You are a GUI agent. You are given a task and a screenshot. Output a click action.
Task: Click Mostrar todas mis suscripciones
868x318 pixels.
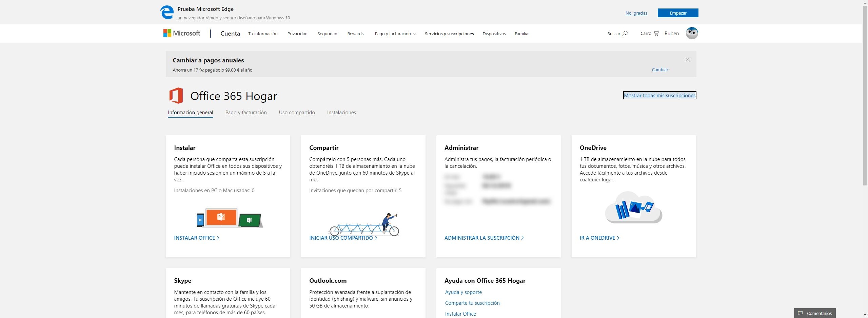click(x=660, y=96)
